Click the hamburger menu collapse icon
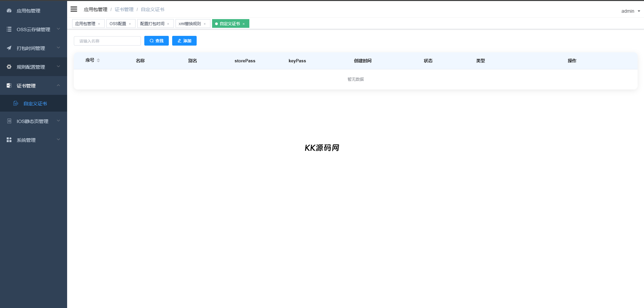644x308 pixels. pyautogui.click(x=74, y=9)
